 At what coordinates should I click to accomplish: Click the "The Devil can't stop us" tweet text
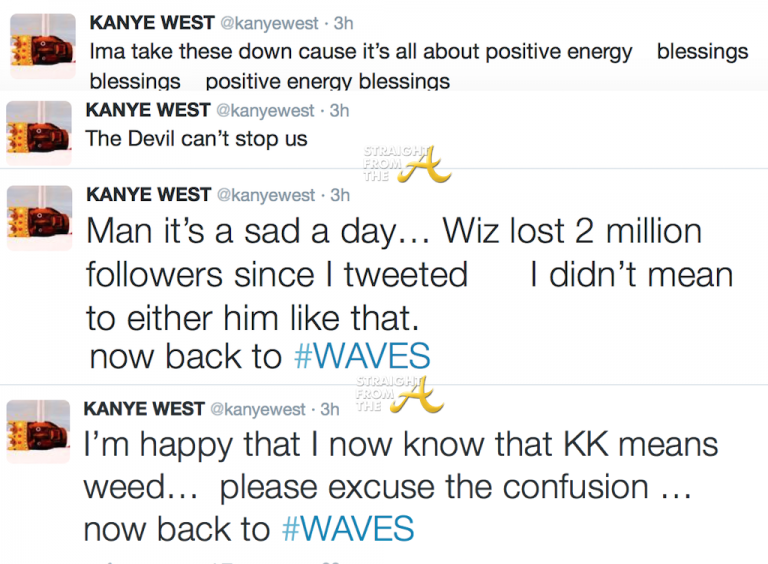(x=197, y=138)
